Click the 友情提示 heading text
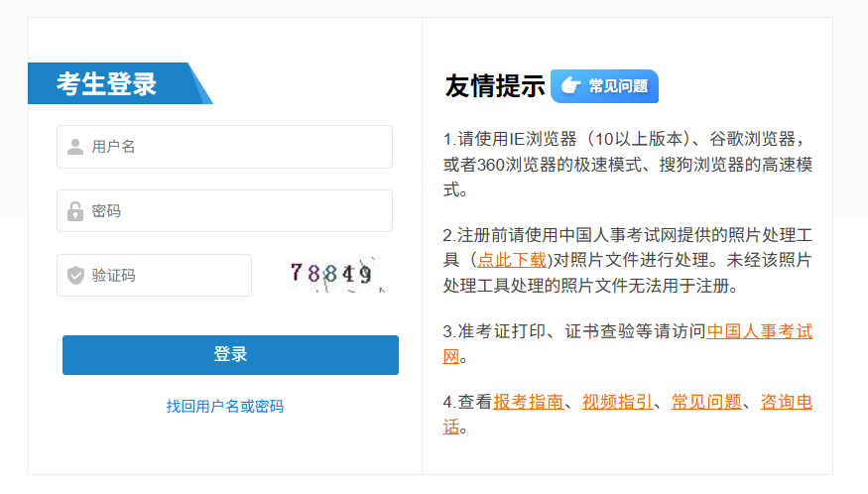Viewport: 868px width, 494px height. 495,86
